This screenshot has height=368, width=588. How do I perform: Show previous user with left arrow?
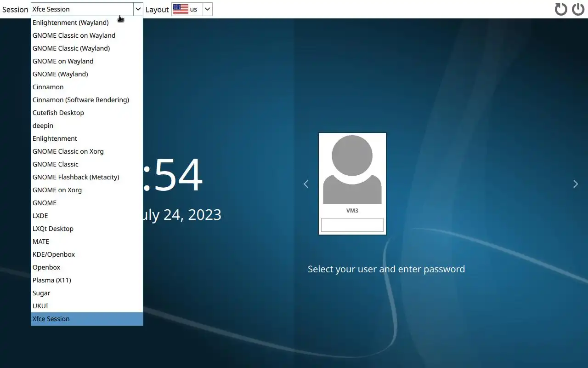pyautogui.click(x=306, y=184)
